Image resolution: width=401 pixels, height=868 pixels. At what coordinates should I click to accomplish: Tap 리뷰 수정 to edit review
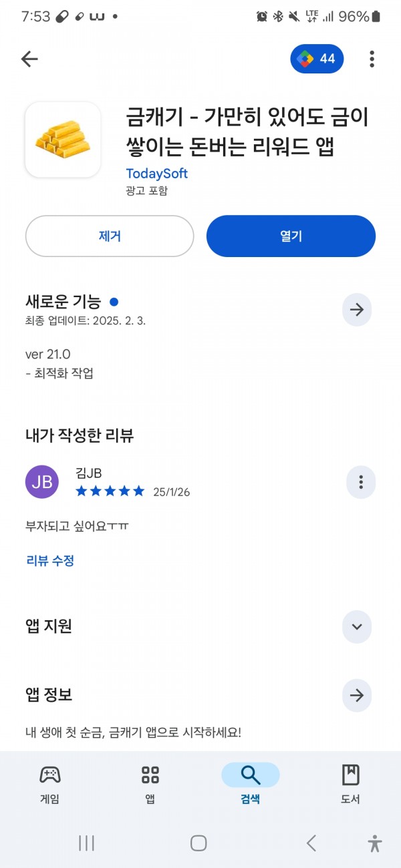(x=50, y=560)
